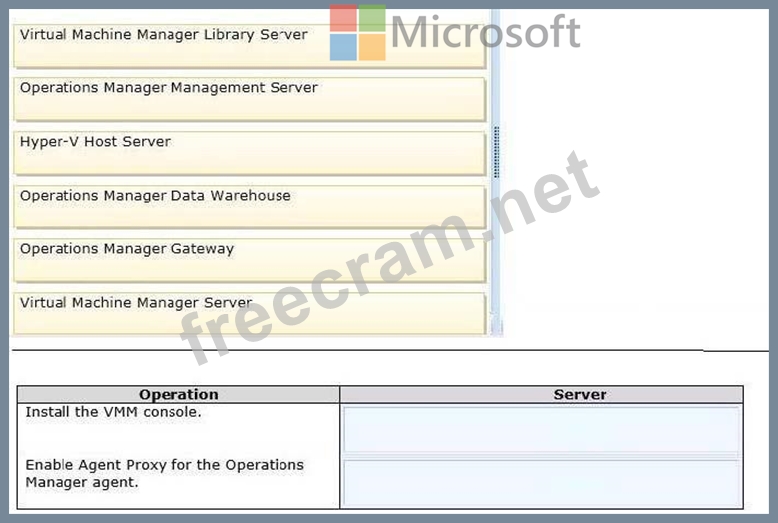Select Virtual Machine Manager Library Server item
Viewport: 778px width, 523px height.
tap(250, 45)
